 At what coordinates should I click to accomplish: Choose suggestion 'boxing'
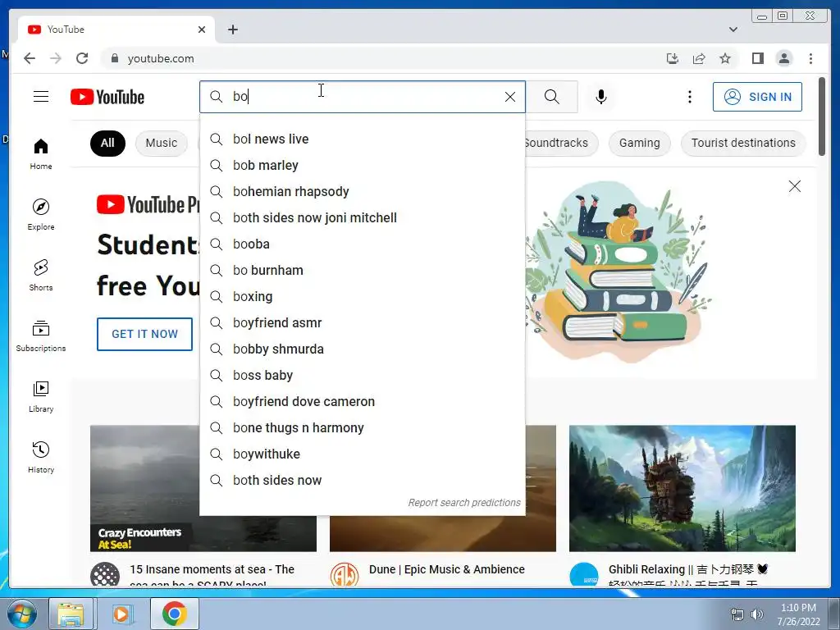click(363, 296)
